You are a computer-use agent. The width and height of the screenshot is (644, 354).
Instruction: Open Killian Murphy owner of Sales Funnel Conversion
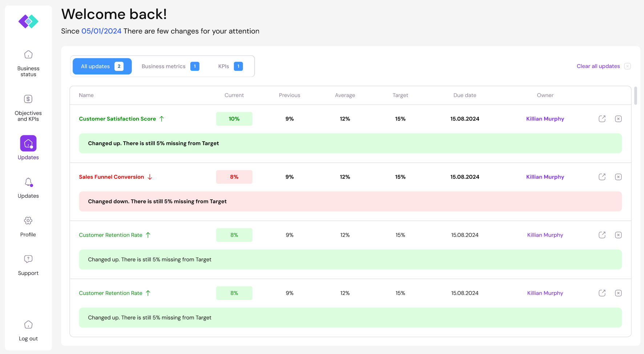545,177
